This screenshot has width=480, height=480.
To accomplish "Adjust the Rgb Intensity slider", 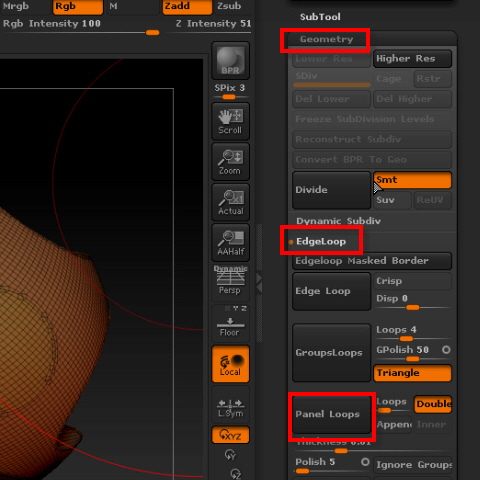I will click(x=80, y=27).
